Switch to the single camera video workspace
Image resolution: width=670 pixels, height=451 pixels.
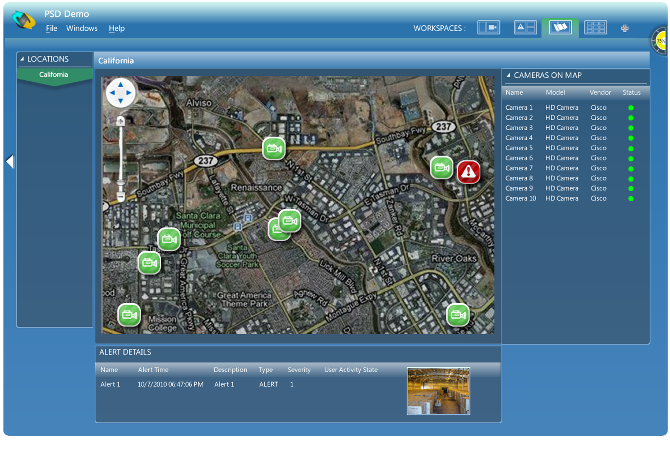click(x=488, y=28)
